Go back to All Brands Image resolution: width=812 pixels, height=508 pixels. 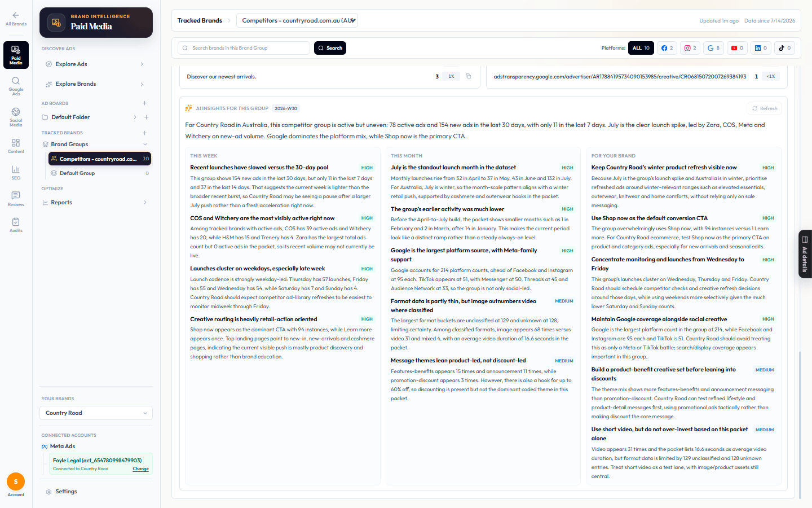click(16, 19)
